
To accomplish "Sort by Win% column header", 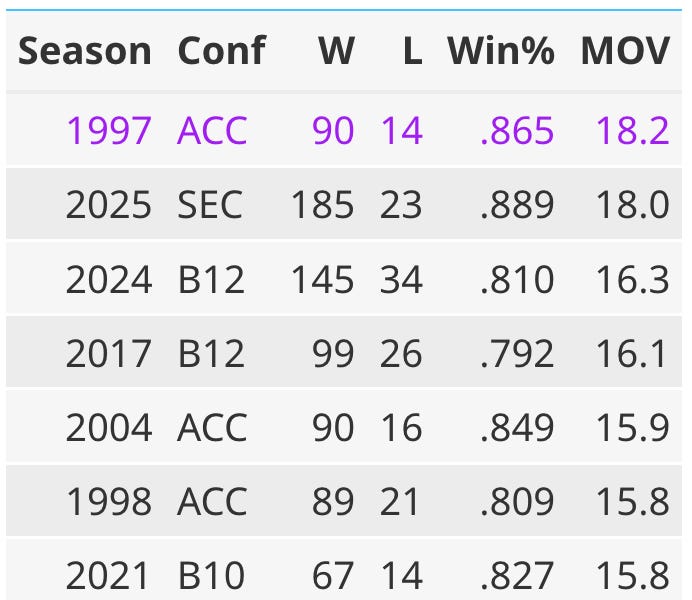I will point(500,51).
